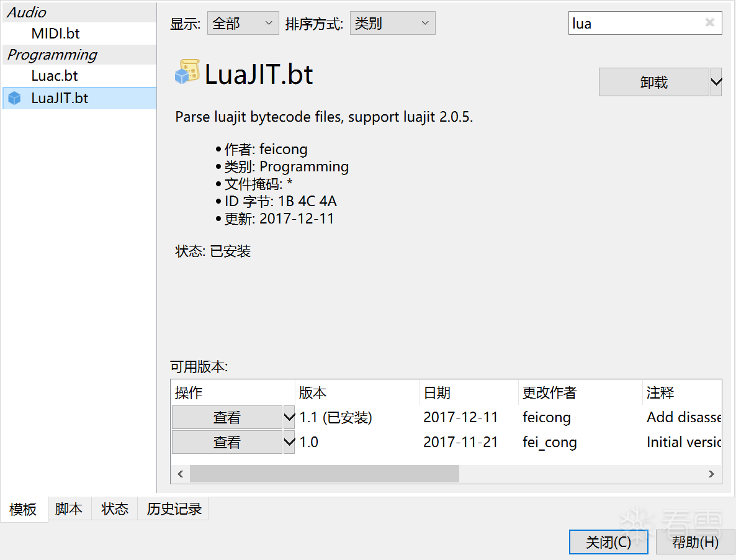
Task: Click the date 2017-12-11 in table
Action: pos(460,417)
